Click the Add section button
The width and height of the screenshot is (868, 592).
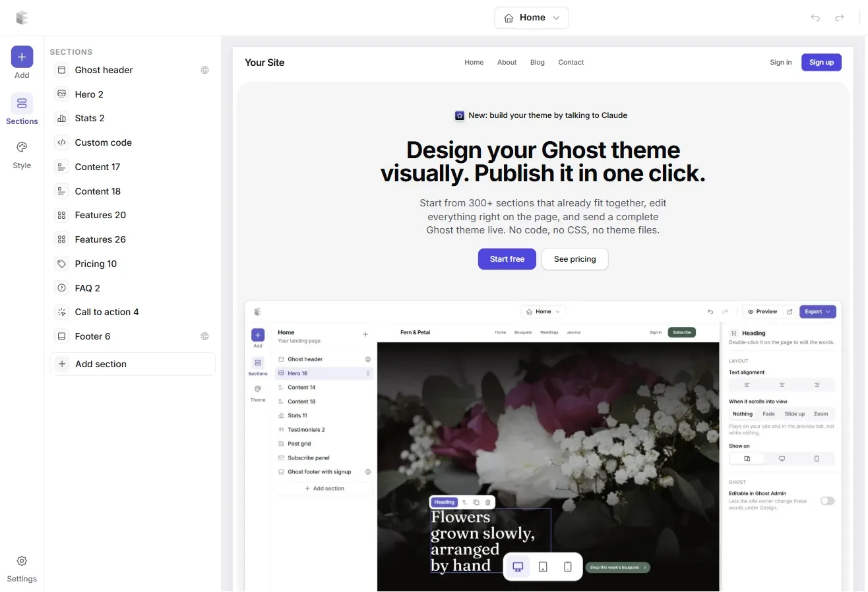point(133,364)
